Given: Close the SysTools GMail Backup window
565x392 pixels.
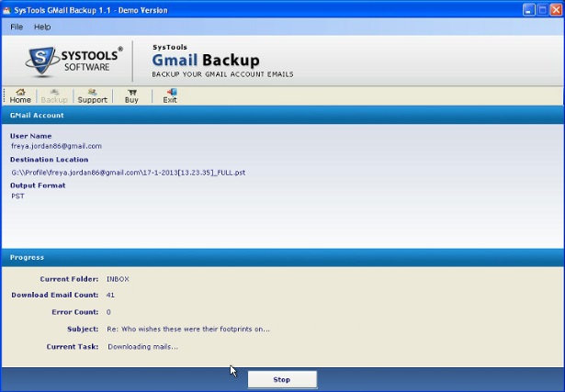Looking at the screenshot, I should [x=556, y=10].
